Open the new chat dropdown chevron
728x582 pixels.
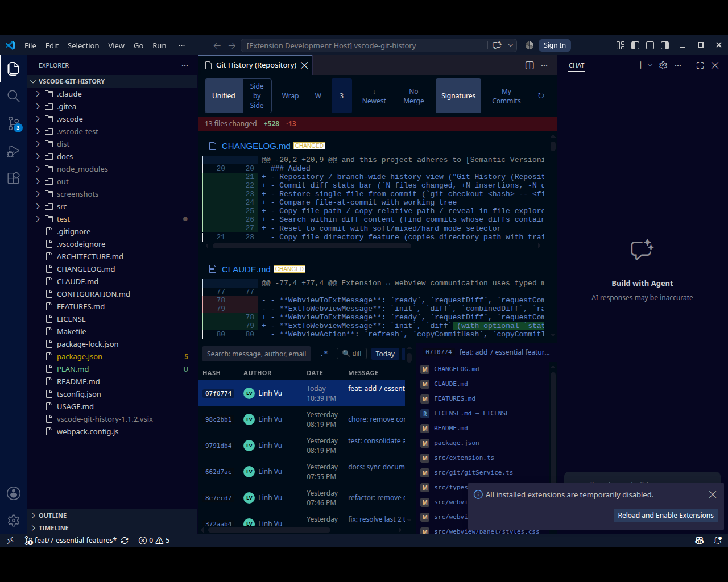[650, 65]
